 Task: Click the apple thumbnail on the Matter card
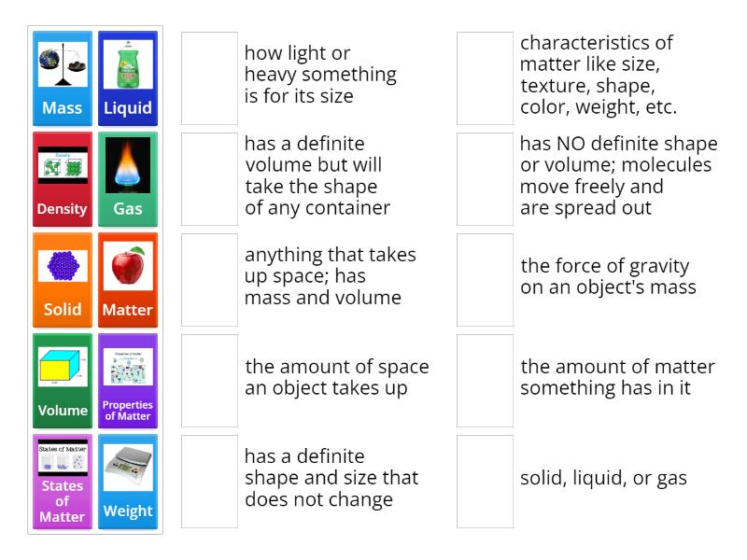pos(129,266)
